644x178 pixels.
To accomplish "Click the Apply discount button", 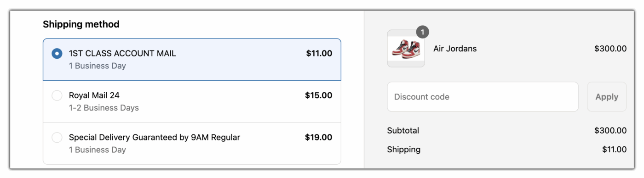I will (x=607, y=97).
